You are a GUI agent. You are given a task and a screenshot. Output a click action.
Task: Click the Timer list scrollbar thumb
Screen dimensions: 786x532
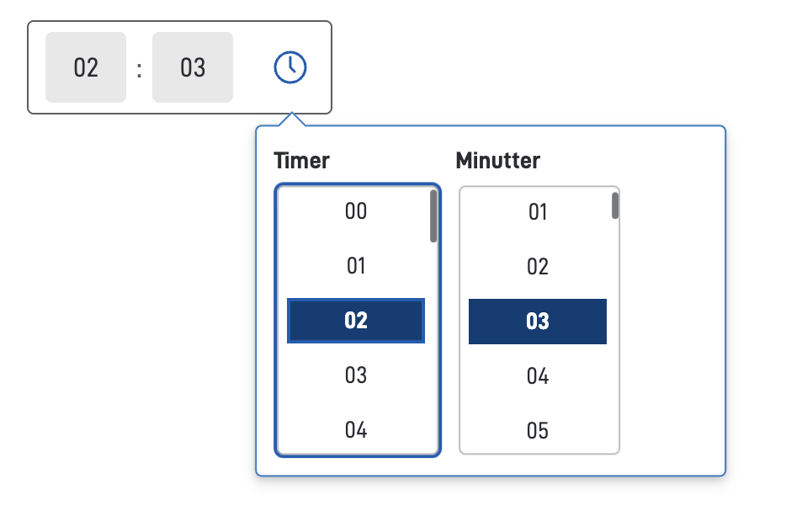click(433, 216)
